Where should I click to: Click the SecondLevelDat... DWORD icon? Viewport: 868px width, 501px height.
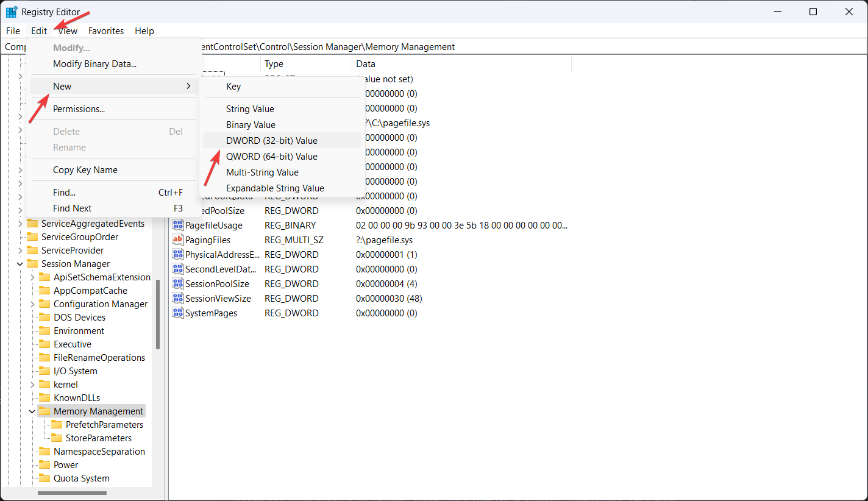(x=177, y=269)
